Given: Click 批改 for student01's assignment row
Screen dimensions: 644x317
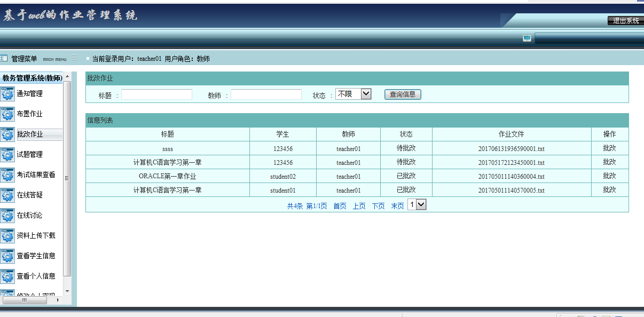Looking at the screenshot, I should (609, 190).
